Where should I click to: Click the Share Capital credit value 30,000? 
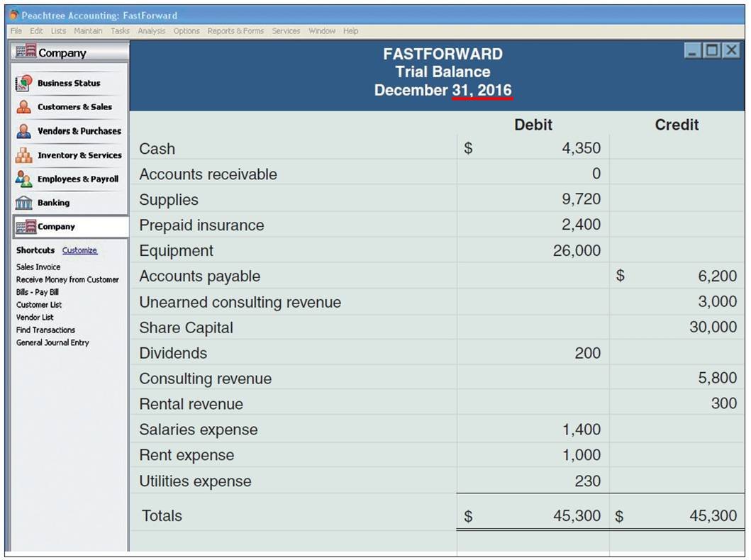pyautogui.click(x=713, y=327)
